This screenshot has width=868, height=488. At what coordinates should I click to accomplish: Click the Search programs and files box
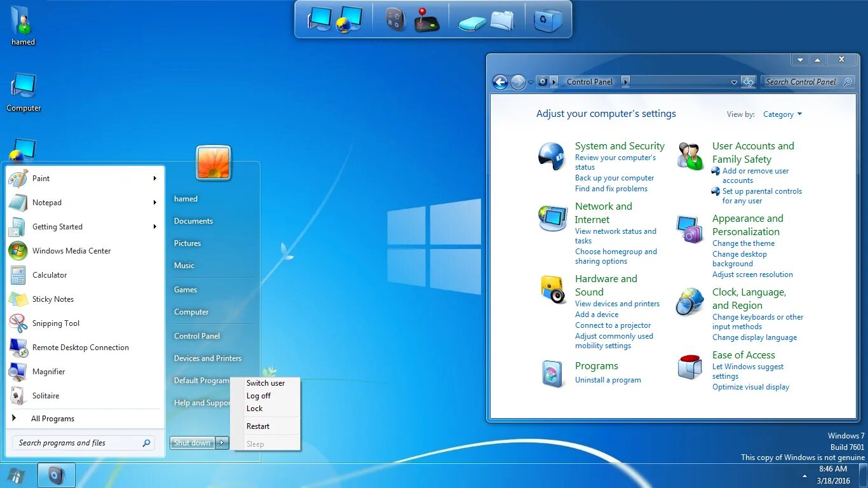click(x=84, y=443)
